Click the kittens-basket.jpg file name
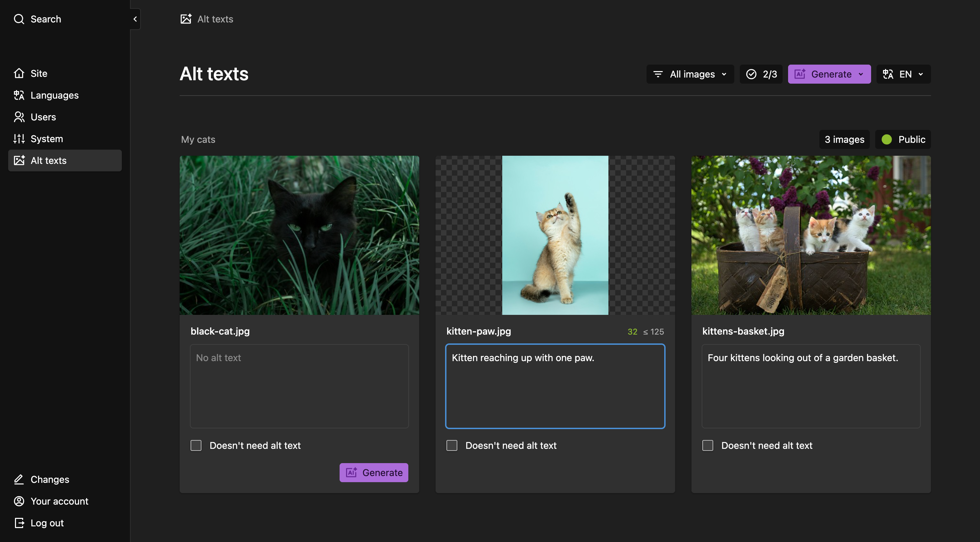Image resolution: width=980 pixels, height=542 pixels. click(744, 331)
